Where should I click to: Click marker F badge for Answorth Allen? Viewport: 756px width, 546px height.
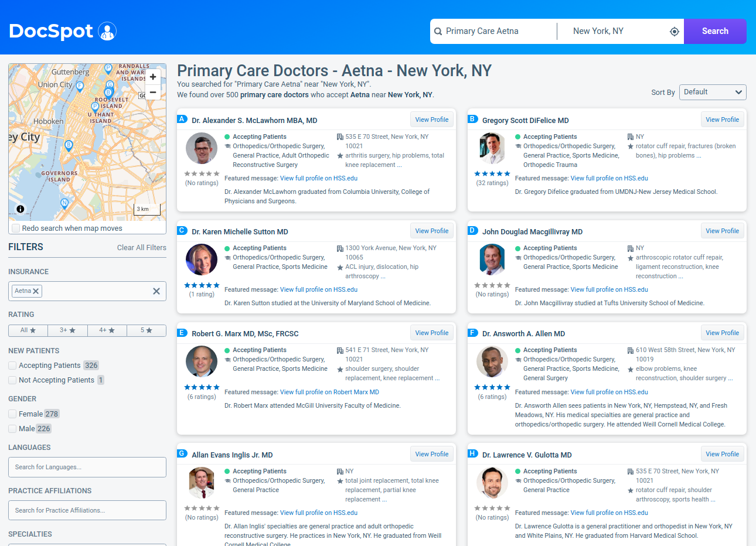point(472,332)
